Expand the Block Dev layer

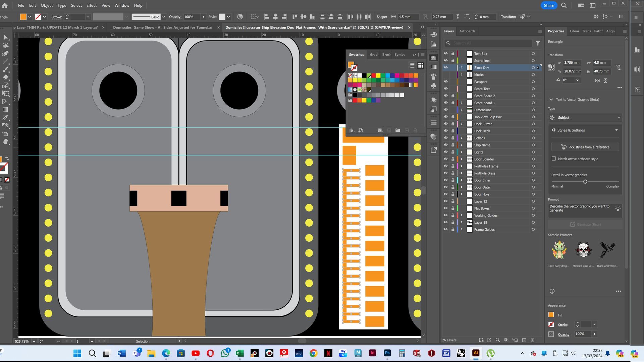point(461,68)
